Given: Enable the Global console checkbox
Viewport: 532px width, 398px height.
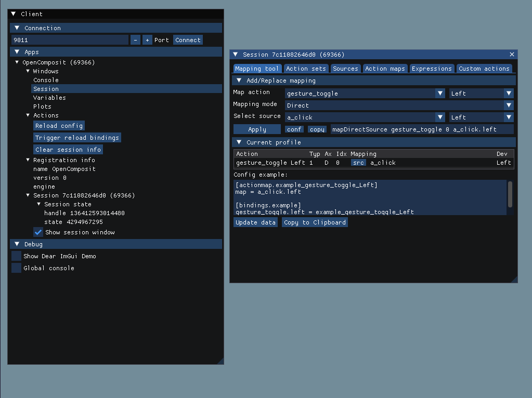Looking at the screenshot, I should (16, 268).
